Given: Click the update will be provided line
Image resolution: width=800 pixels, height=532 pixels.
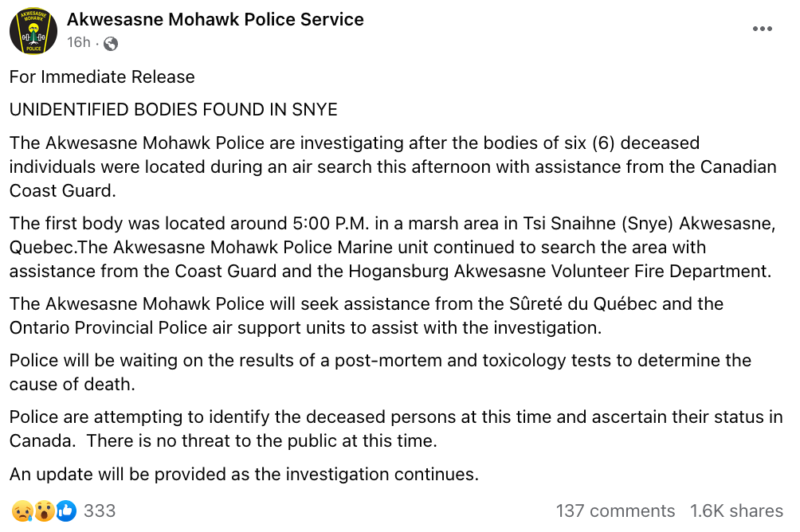Looking at the screenshot, I should click(x=244, y=475).
